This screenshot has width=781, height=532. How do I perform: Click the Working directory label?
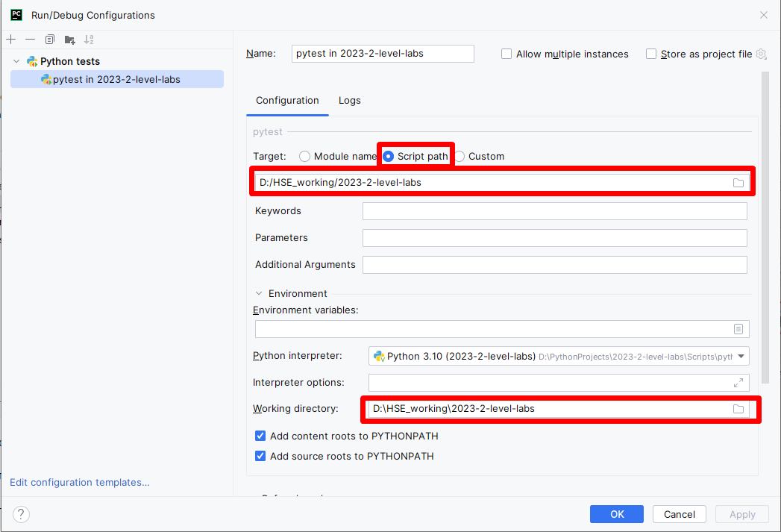point(295,408)
